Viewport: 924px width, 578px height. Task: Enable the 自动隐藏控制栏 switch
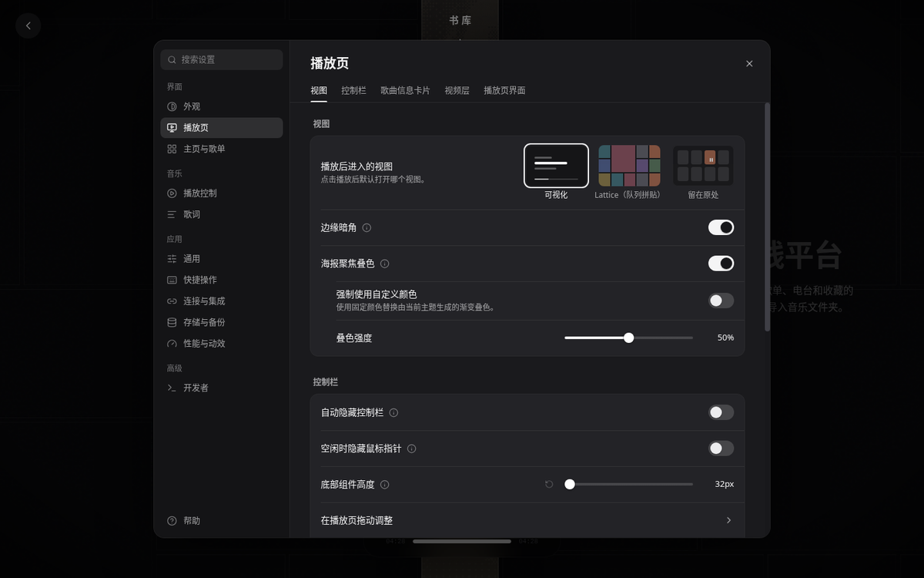[721, 412]
